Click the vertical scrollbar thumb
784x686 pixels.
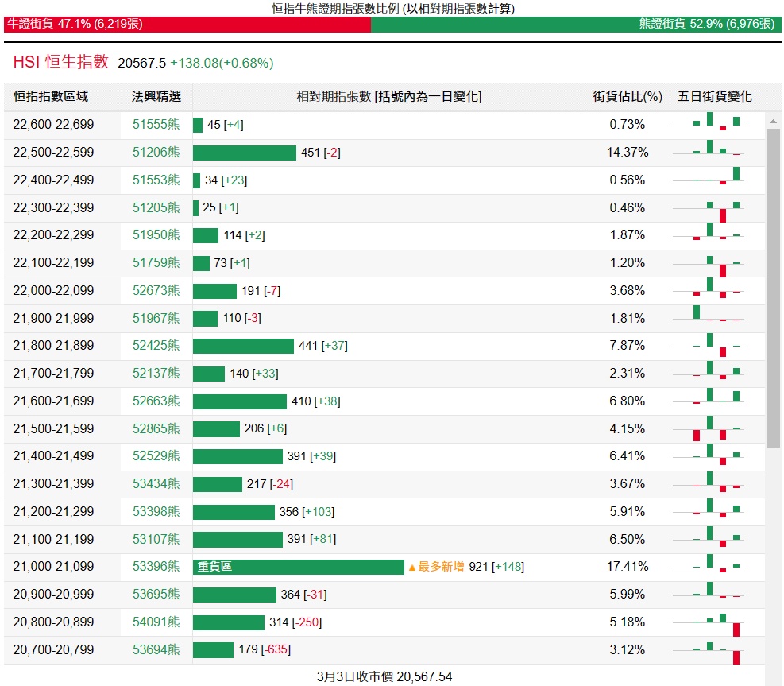click(772, 286)
